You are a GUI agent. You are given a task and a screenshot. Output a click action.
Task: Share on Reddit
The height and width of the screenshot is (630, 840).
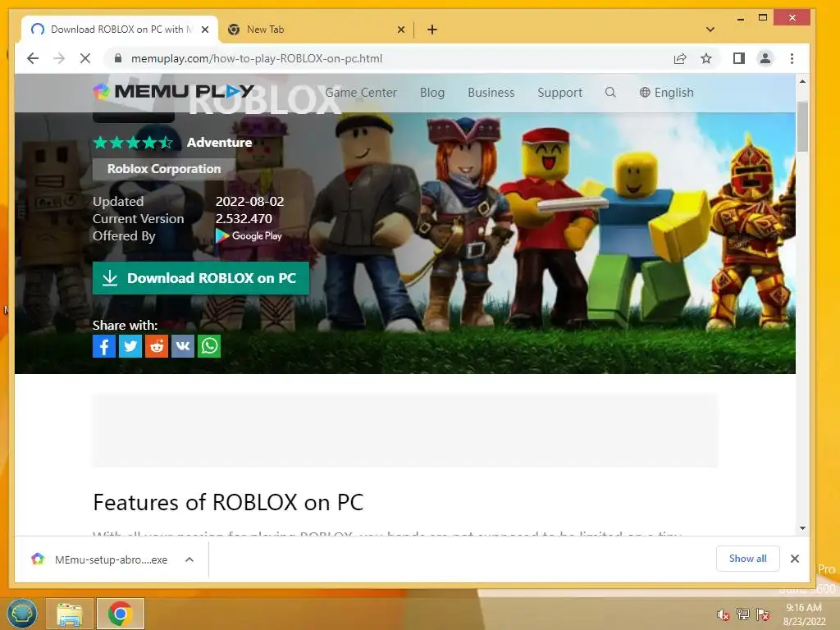157,346
